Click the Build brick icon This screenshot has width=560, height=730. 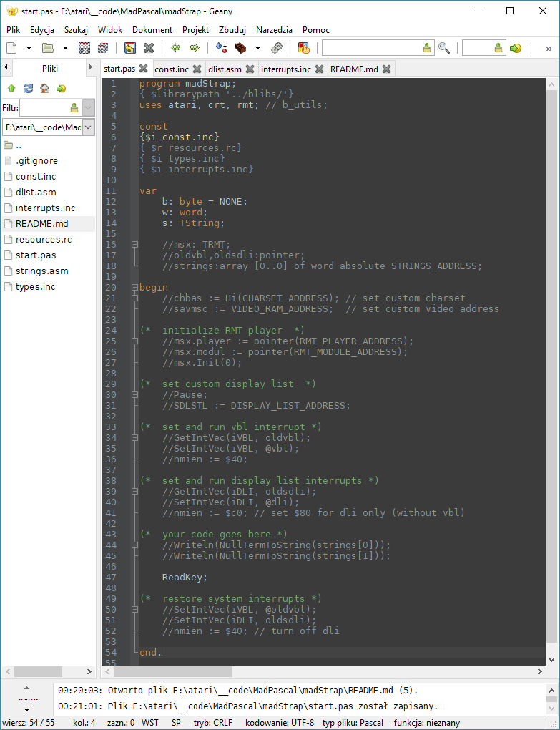[240, 48]
